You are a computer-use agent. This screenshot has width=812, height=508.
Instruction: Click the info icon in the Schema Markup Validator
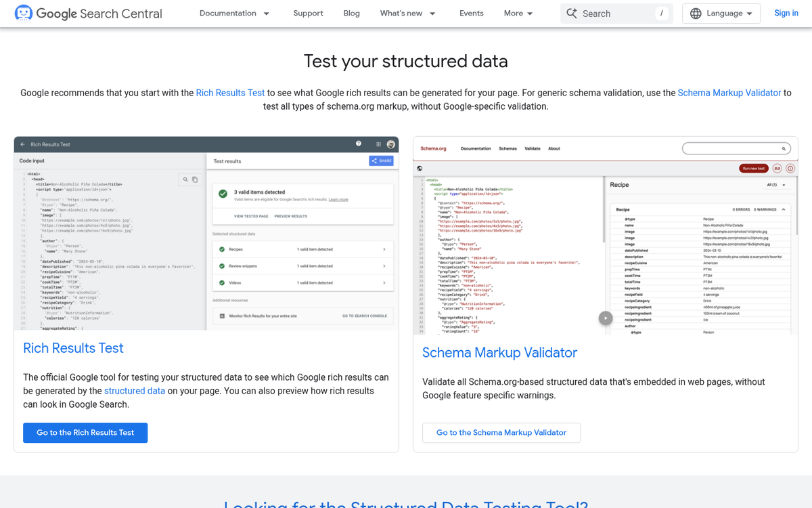[x=790, y=168]
